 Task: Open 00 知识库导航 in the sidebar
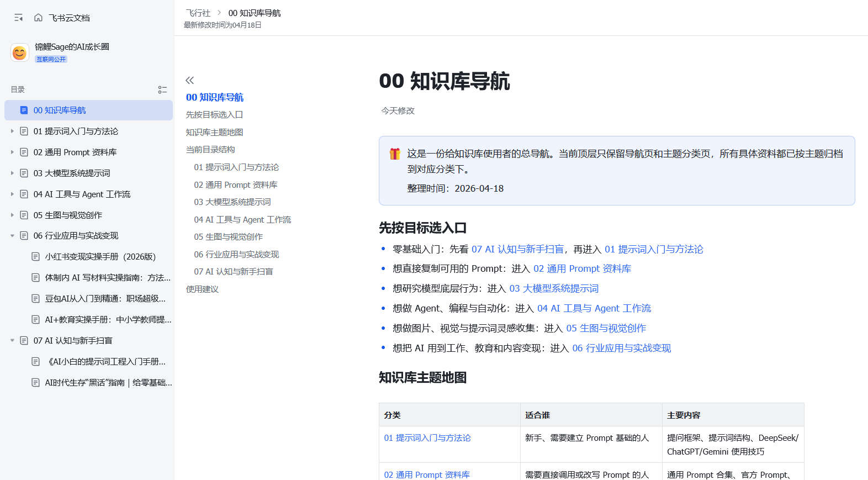(88, 110)
